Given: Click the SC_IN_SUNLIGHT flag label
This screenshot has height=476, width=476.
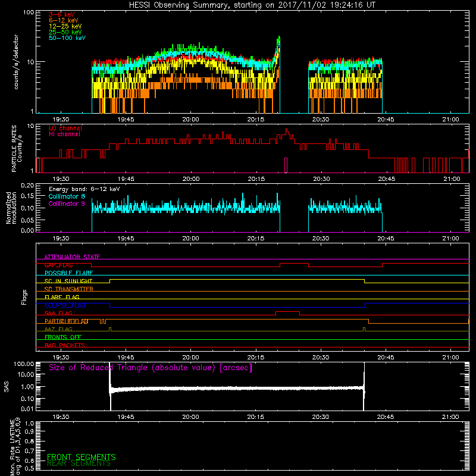Looking at the screenshot, I should (68, 281).
